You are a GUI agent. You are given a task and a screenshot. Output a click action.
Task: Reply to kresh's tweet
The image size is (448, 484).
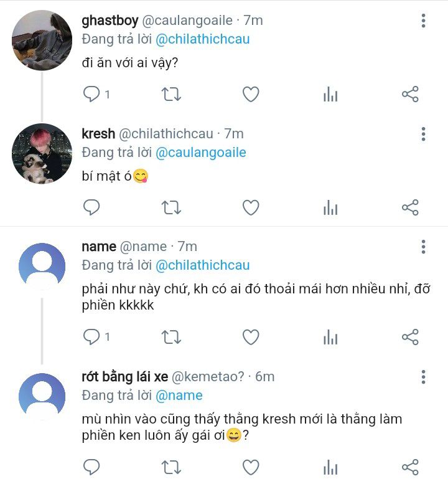tap(91, 207)
